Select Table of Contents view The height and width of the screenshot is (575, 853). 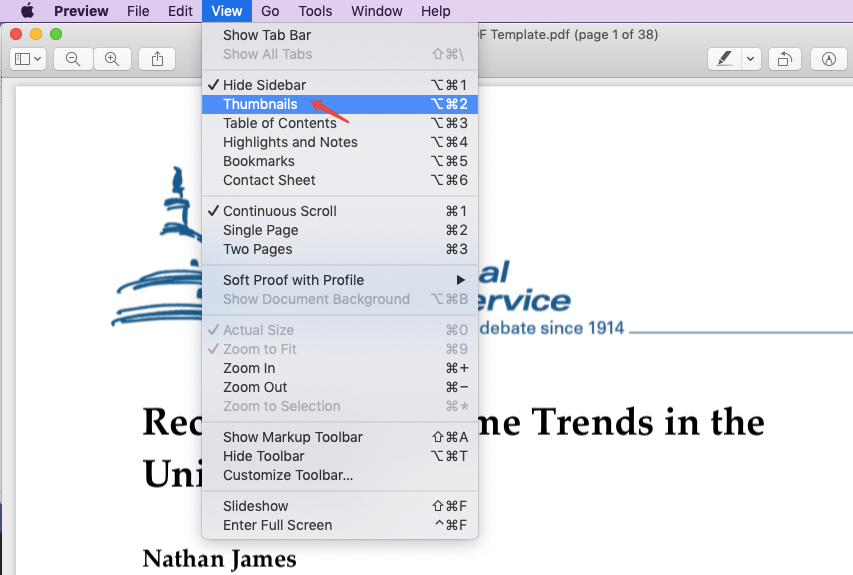339,123
